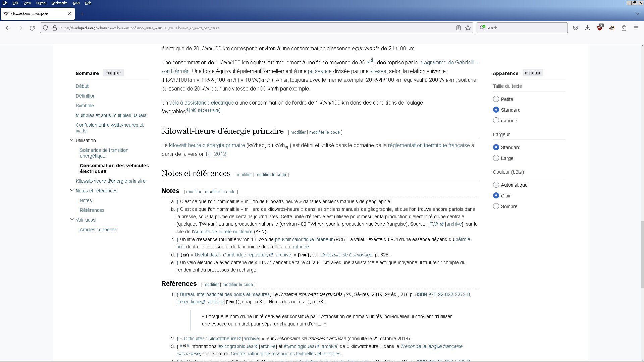The width and height of the screenshot is (644, 362).
Task: Open the Edit menu
Action: click(x=15, y=3)
